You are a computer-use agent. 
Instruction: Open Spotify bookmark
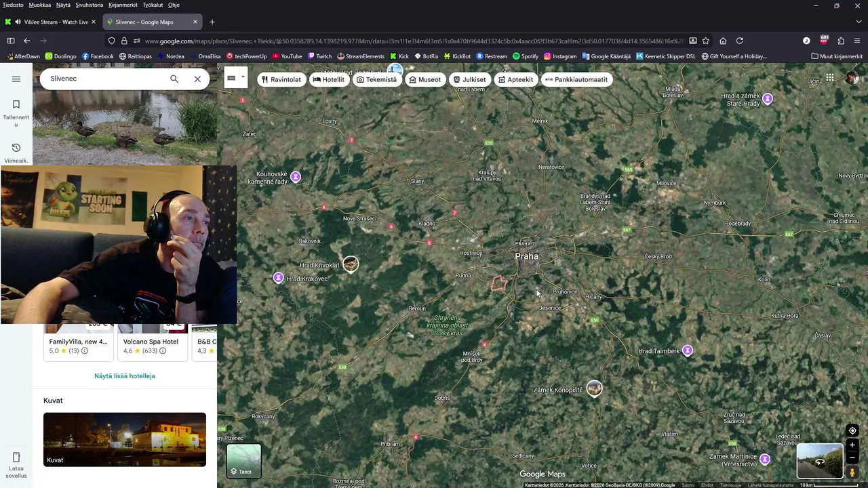click(x=525, y=56)
